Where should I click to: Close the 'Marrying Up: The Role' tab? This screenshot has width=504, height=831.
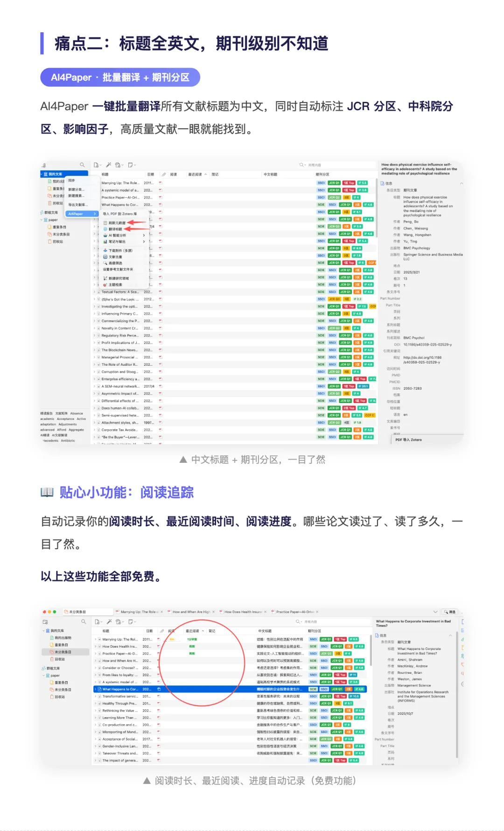162,612
